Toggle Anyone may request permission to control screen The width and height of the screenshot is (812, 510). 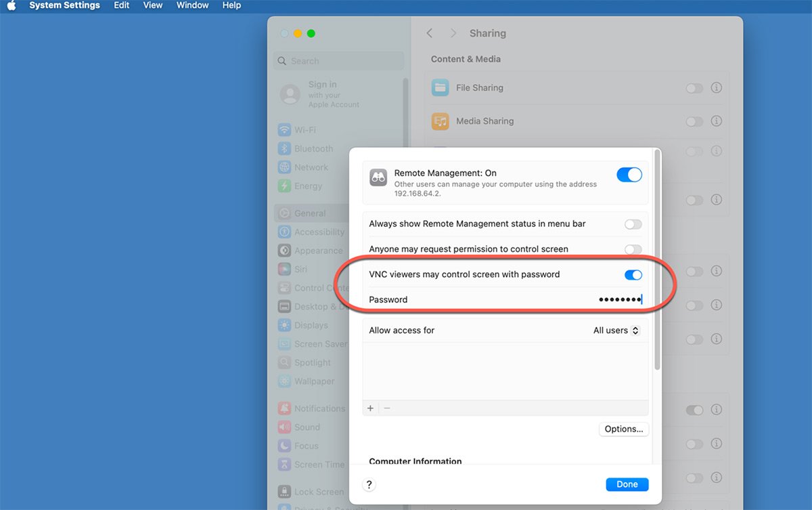tap(633, 249)
